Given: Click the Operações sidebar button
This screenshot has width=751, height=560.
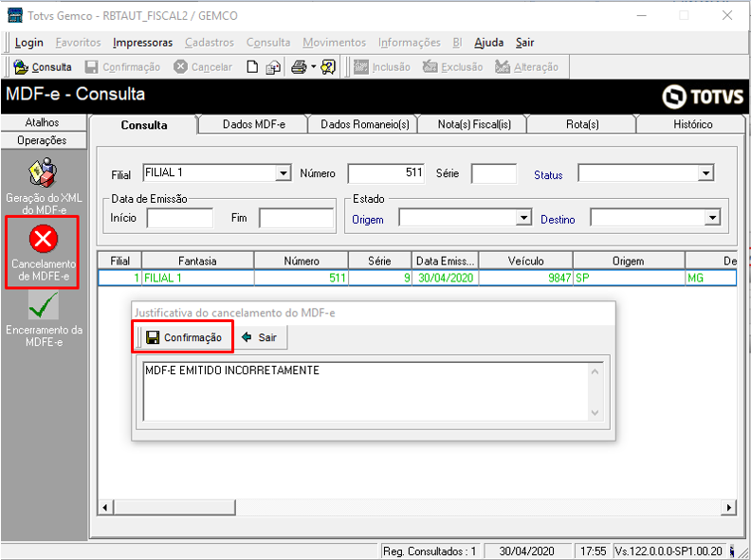Looking at the screenshot, I should 43,140.
